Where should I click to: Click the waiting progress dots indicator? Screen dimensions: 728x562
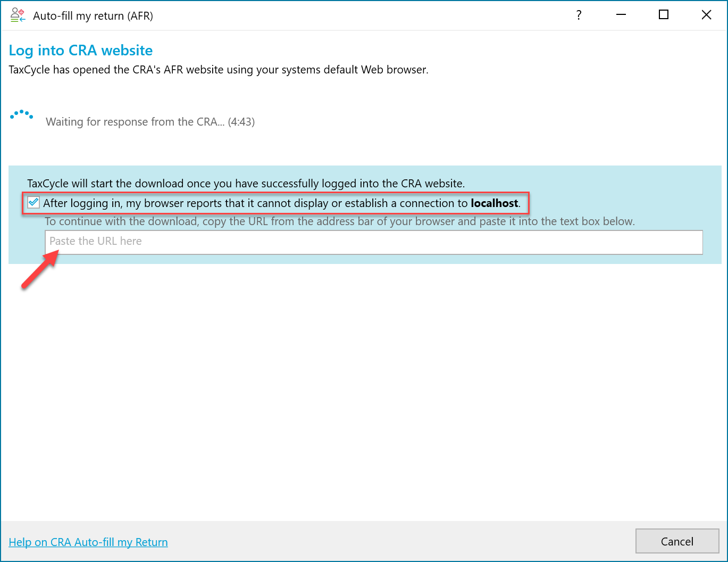[x=22, y=114]
